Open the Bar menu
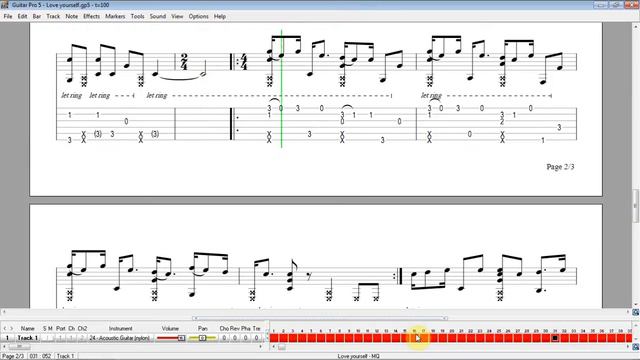The image size is (640, 360). click(37, 16)
